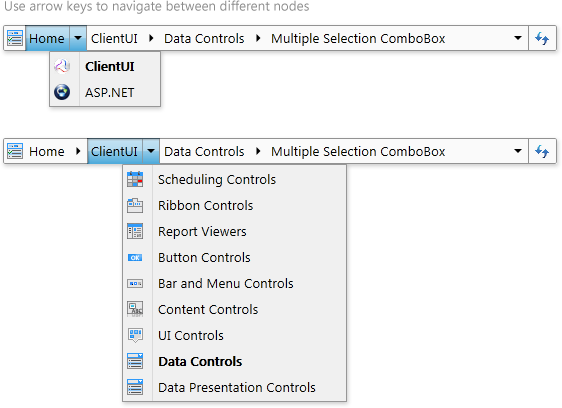
Task: Click the Ribbon Controls icon
Action: 135,205
